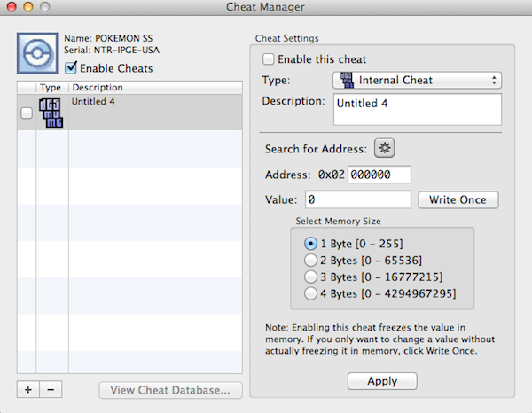Choose 4 Bytes memory size option
This screenshot has height=413, width=532.
(x=310, y=293)
